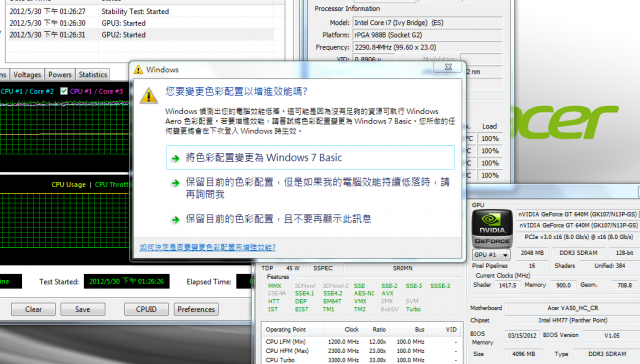Image resolution: width=640 pixels, height=364 pixels.
Task: Click the SR0MN SSPEC field
Action: coord(403,268)
